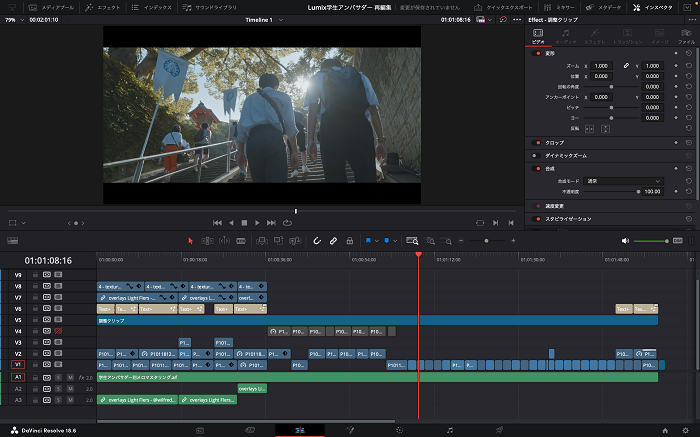
Task: Open the Edit page icon in bottom bar
Action: point(298,429)
